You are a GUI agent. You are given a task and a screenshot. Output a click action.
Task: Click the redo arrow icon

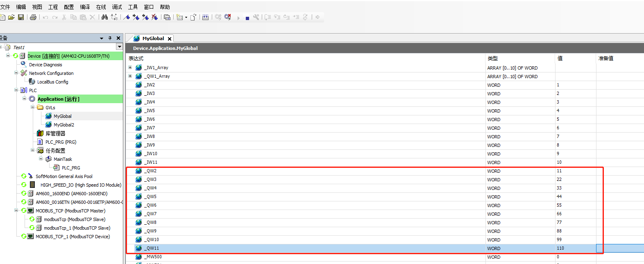[55, 17]
